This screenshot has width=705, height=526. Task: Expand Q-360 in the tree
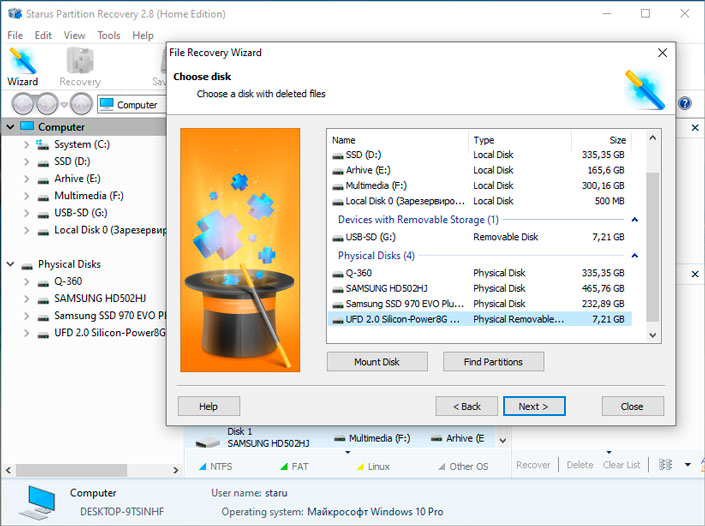click(x=27, y=281)
